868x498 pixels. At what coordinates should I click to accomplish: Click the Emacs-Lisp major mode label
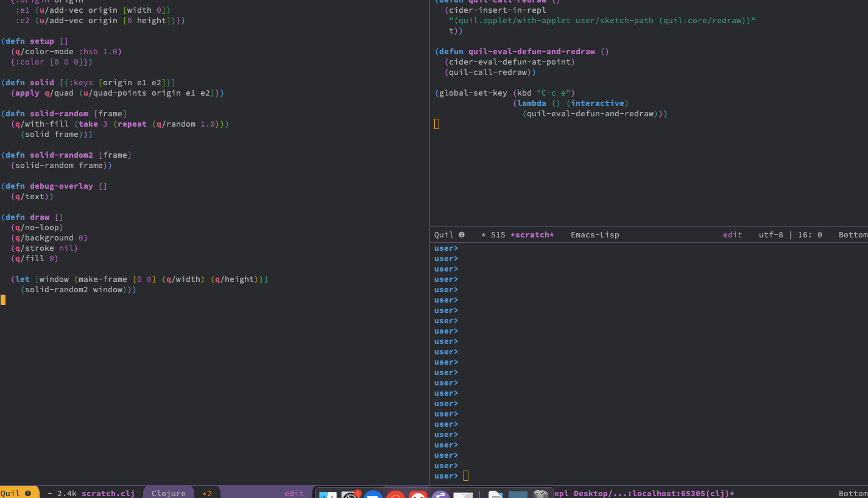(595, 234)
